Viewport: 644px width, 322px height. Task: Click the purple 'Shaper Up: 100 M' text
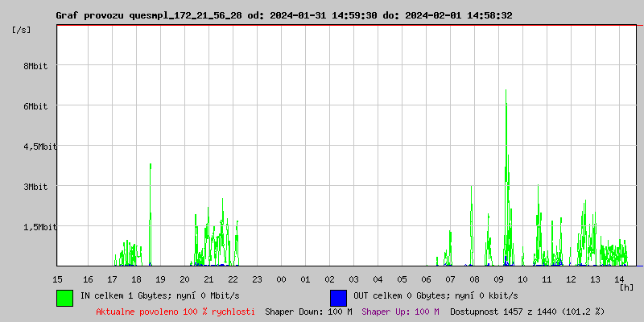click(400, 311)
